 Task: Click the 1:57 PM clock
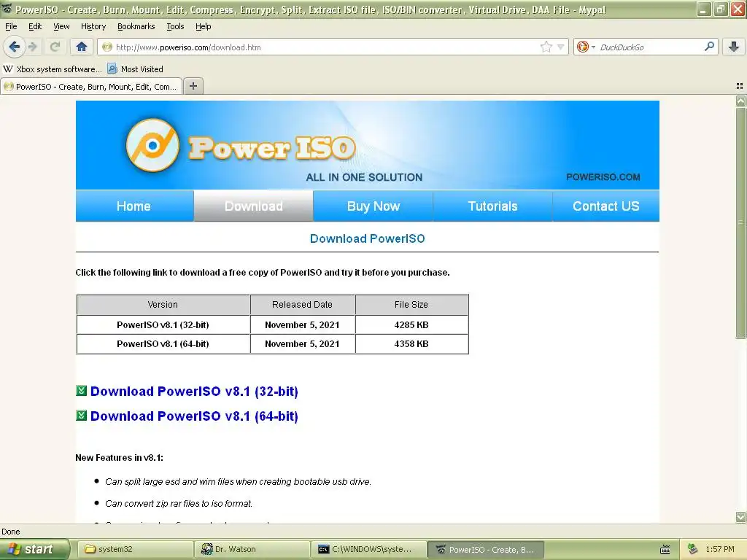tap(720, 550)
